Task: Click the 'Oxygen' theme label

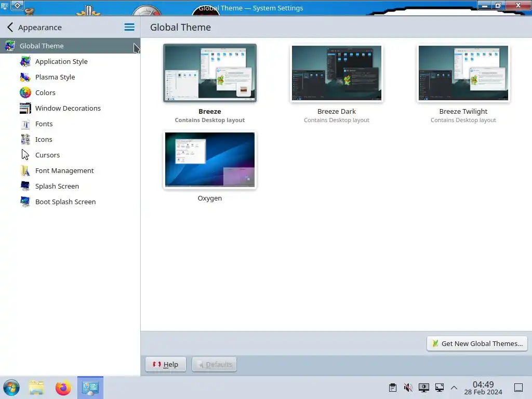Action: tap(210, 198)
